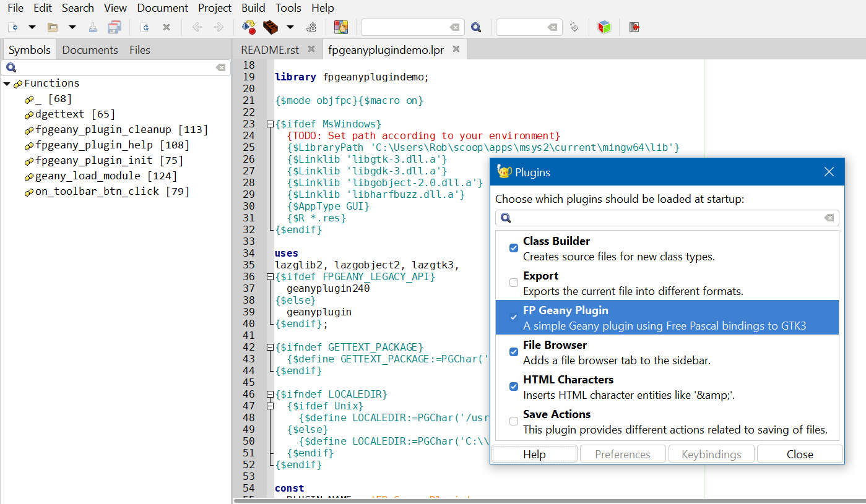Click the New file toolbar icon
Image resolution: width=866 pixels, height=504 pixels.
click(x=14, y=27)
